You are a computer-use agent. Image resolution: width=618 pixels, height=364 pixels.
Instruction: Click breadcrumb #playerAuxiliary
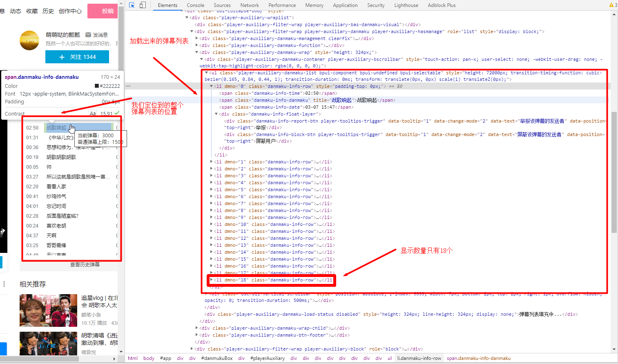(x=268, y=358)
